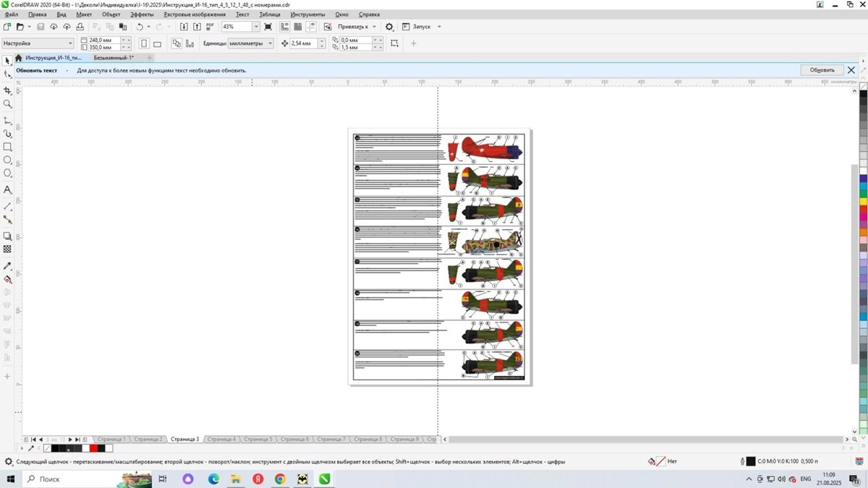The height and width of the screenshot is (488, 868).
Task: Click the 'Обновить текст' label
Action: [36, 71]
